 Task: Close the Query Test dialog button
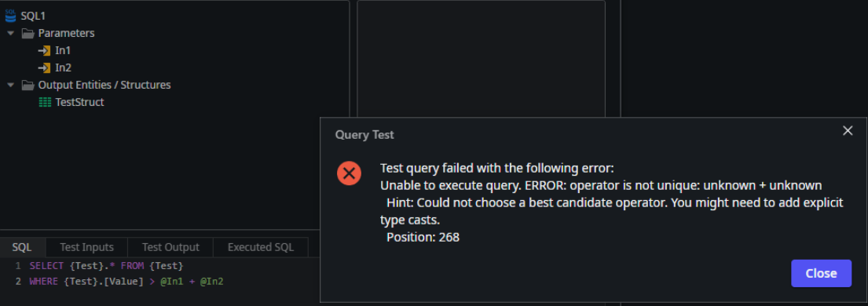(821, 273)
